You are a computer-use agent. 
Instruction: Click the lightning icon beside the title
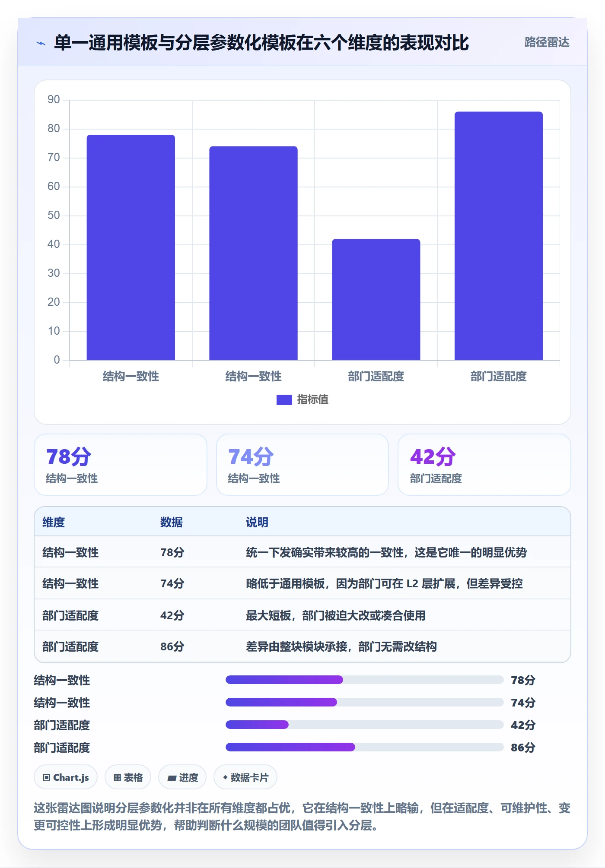(41, 43)
